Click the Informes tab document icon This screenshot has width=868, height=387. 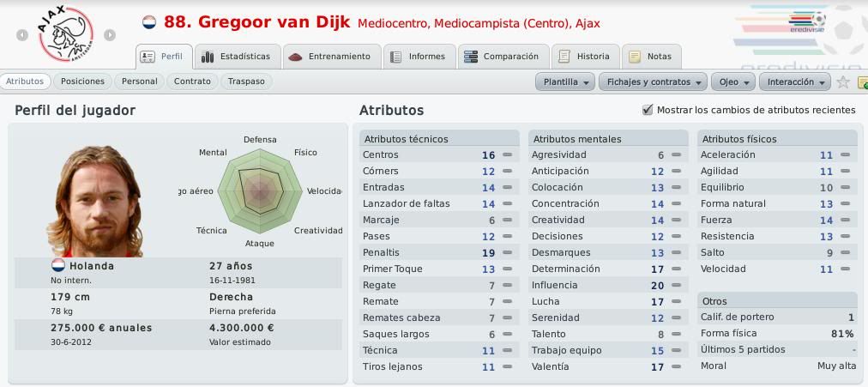click(x=395, y=57)
